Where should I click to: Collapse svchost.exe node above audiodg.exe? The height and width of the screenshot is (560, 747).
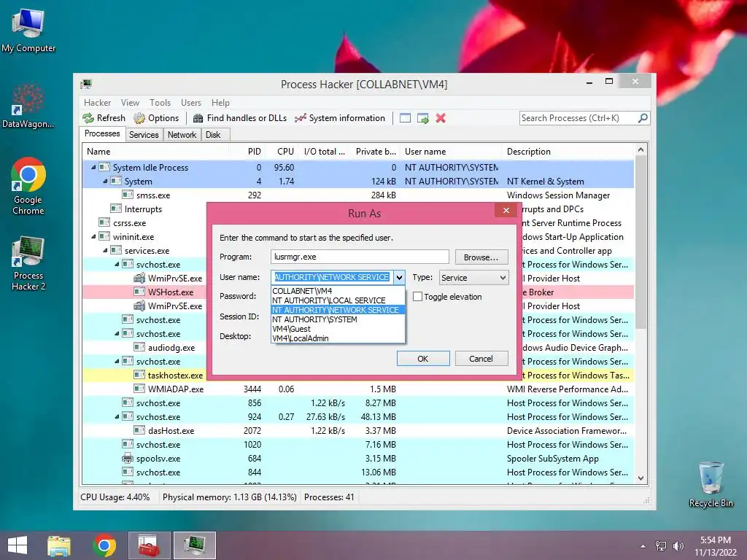(x=117, y=334)
